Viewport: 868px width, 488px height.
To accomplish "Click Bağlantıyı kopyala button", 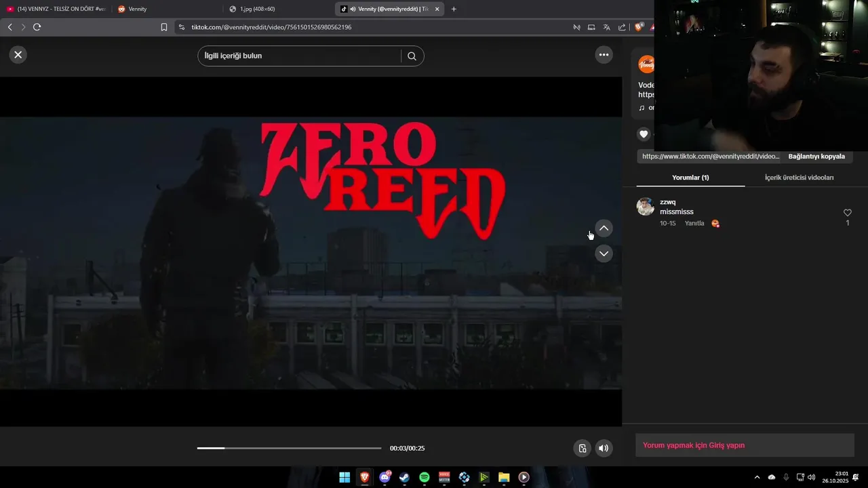I will [x=816, y=157].
